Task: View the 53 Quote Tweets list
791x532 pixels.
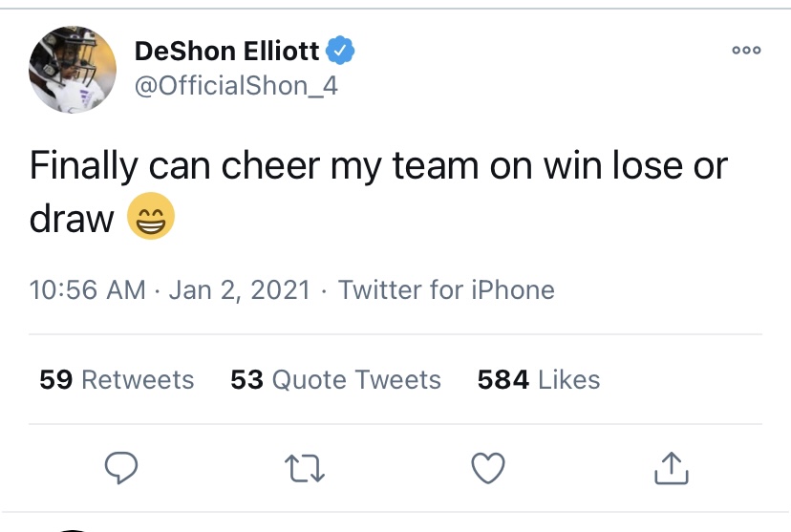Action: coord(335,379)
